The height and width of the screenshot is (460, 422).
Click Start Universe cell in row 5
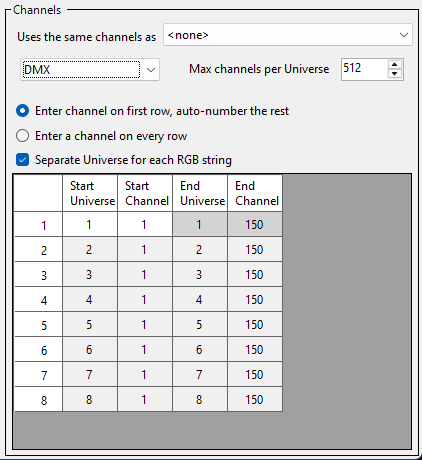(x=90, y=325)
